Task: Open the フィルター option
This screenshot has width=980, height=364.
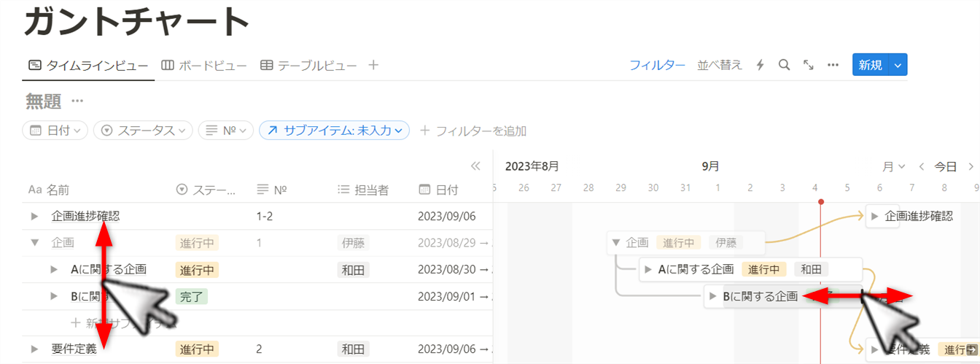Action: point(657,65)
